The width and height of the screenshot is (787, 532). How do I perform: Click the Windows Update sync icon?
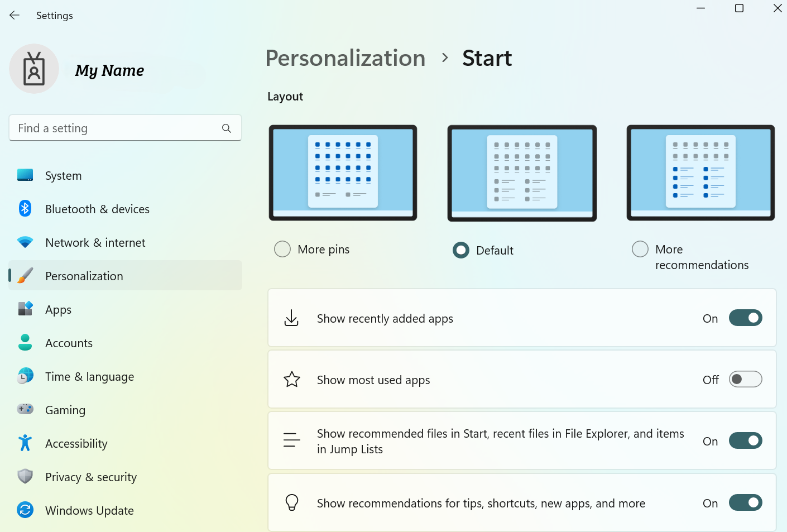coord(25,510)
